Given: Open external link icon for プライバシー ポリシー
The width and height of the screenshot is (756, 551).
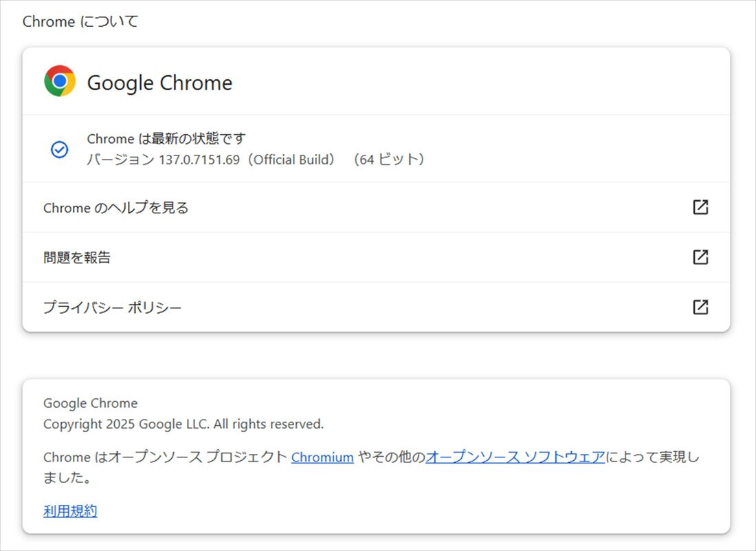Looking at the screenshot, I should click(x=700, y=307).
